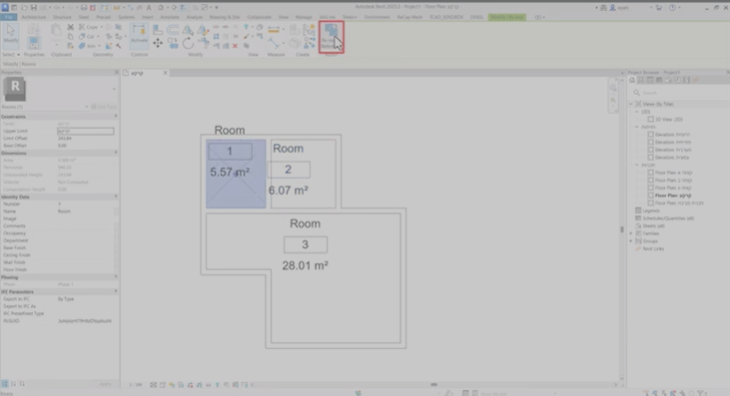
Task: Collapse the Views (by Title) tree node
Action: pos(631,104)
